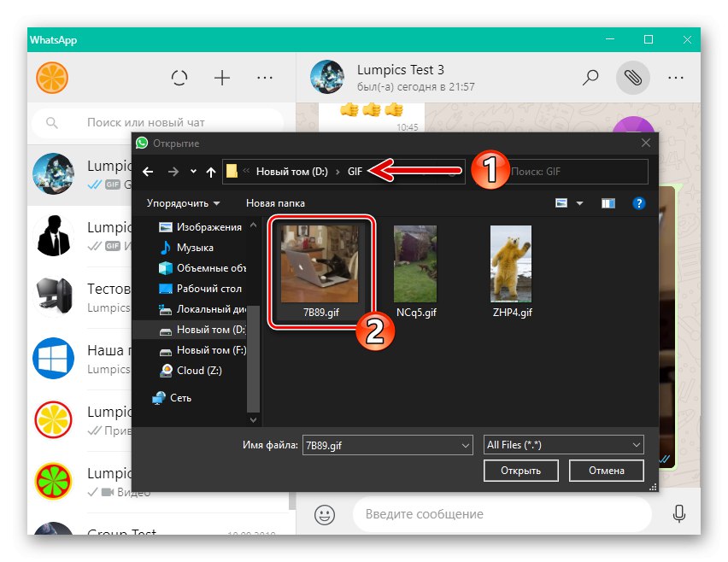Screen dimensions: 728x562
Task: Search within the Lumpics Test 3 chat
Action: pos(590,77)
